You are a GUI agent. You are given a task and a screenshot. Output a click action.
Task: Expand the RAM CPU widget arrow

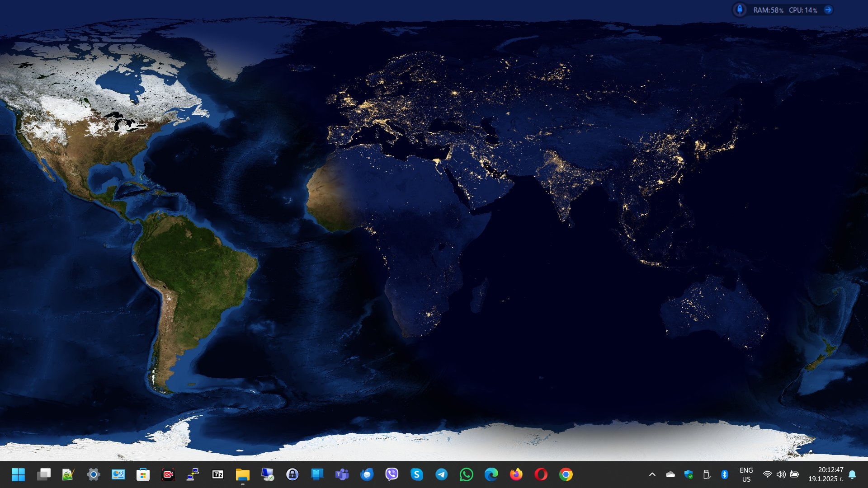point(828,9)
